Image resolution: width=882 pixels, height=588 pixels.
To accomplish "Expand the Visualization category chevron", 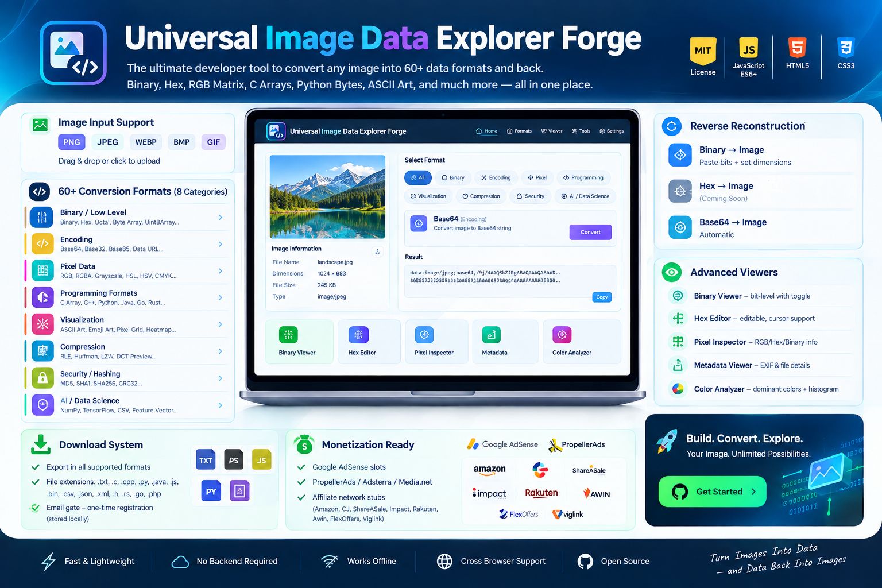I will 220,324.
